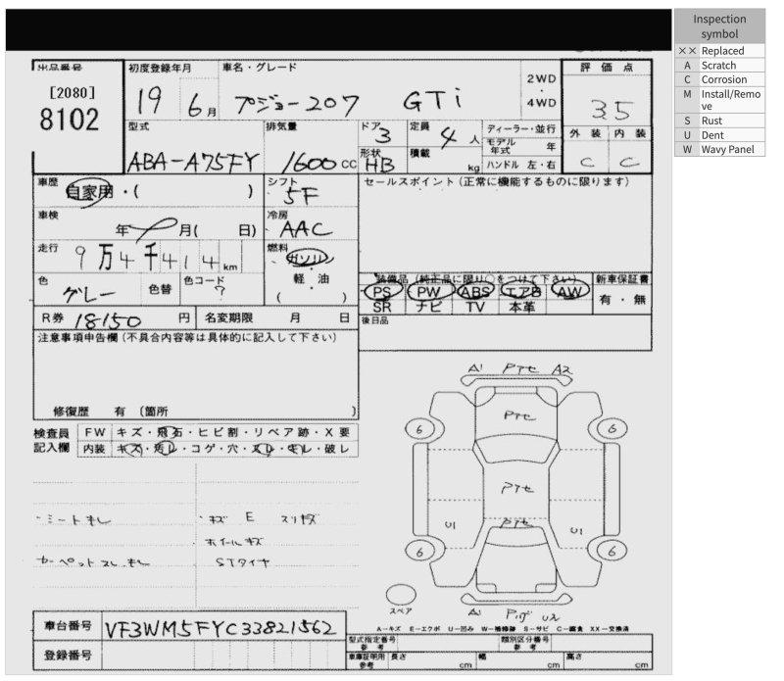Viewport: 784px width, 681px height.
Task: Click the circled PS equipment mark
Action: point(383,291)
